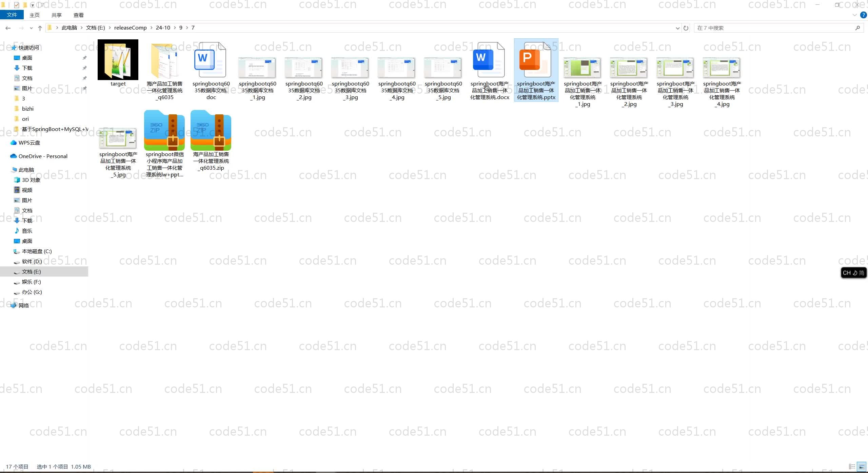
Task: Expand the ribbon with the chevron
Action: coord(854,15)
